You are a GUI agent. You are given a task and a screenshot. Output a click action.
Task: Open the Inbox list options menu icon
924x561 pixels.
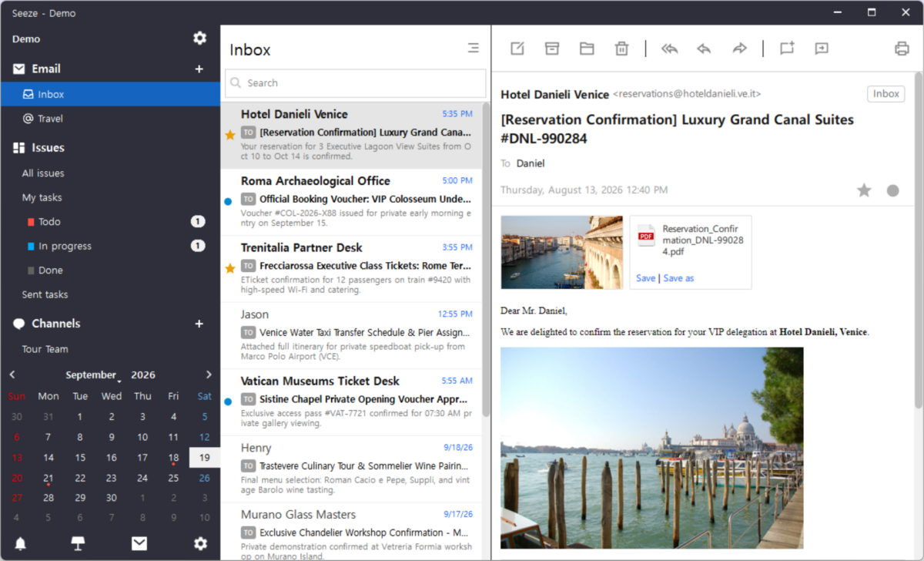(x=473, y=49)
